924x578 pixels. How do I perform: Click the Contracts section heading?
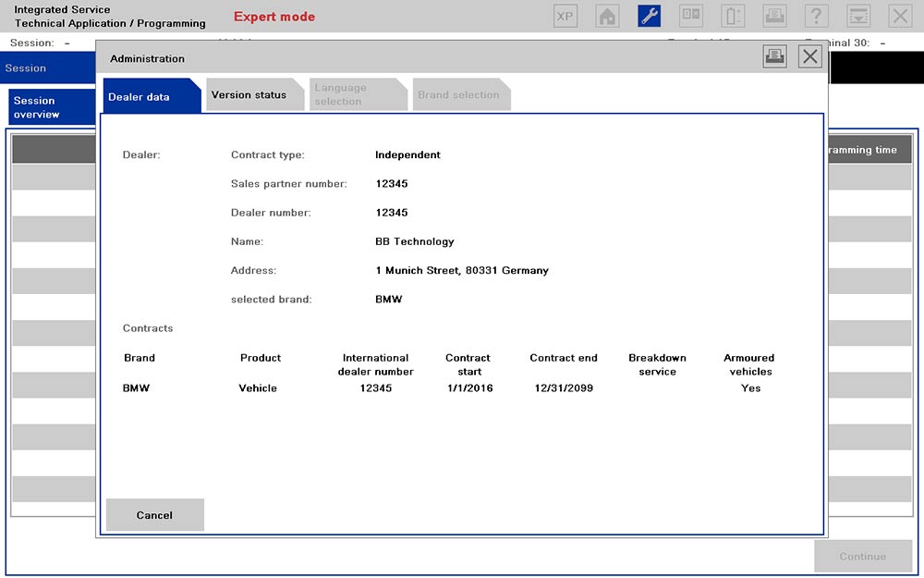(148, 328)
